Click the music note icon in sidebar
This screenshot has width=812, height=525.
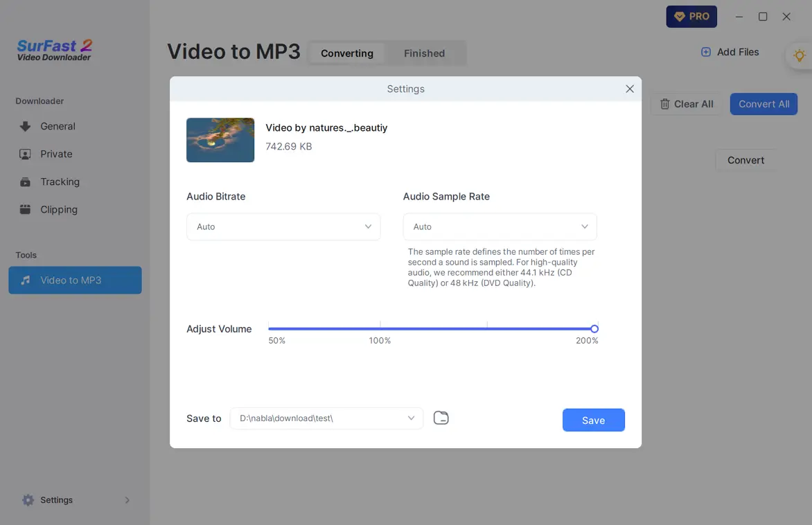point(25,280)
